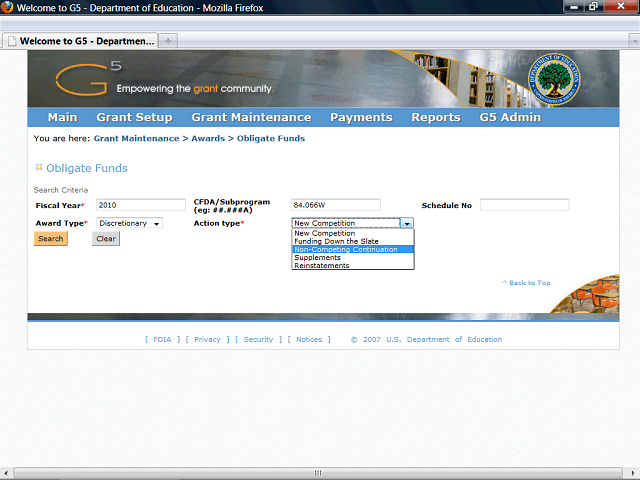The width and height of the screenshot is (640, 480).
Task: Click the Search button
Action: 51,239
